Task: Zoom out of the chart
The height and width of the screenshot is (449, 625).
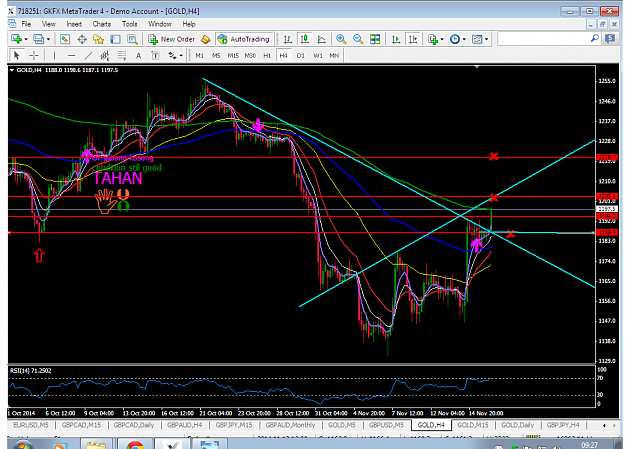Action: pos(358,39)
